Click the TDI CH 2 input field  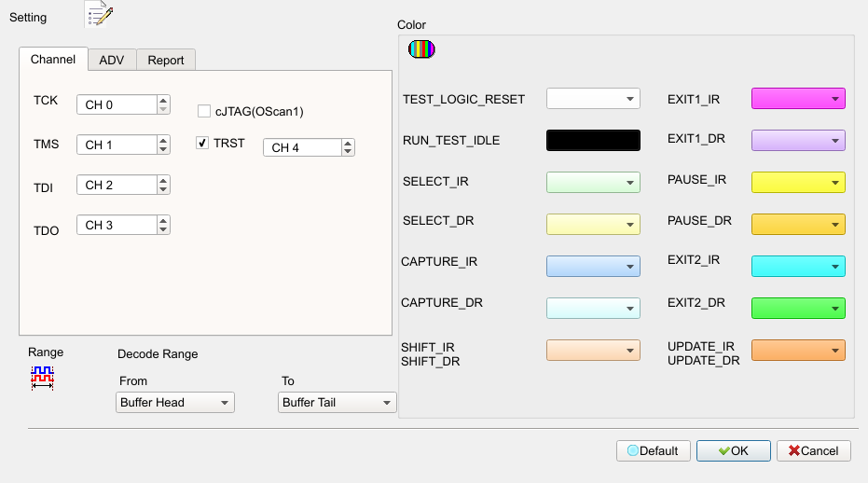coord(117,185)
